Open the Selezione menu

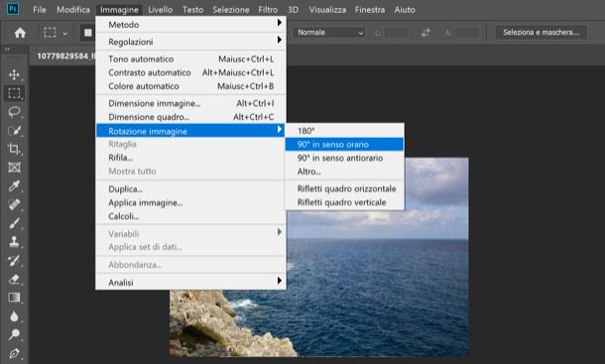(231, 10)
